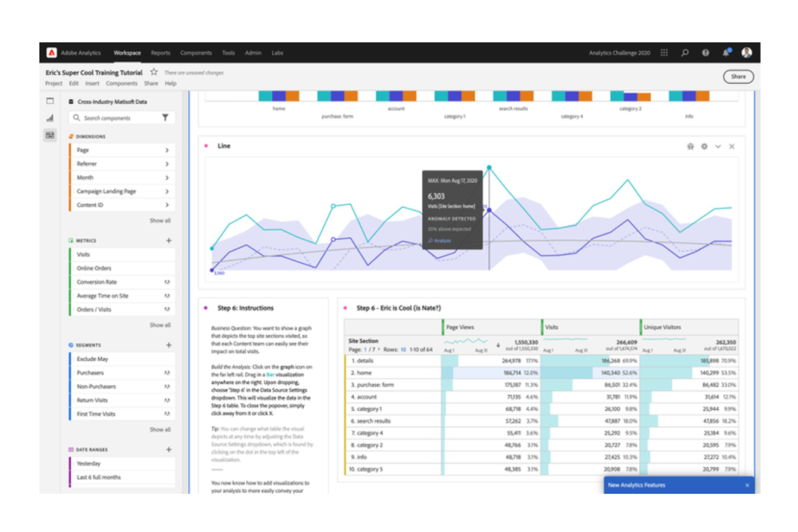Image resolution: width=798 pixels, height=532 pixels.
Task: Click the filter funnel icon in component search
Action: [x=166, y=118]
